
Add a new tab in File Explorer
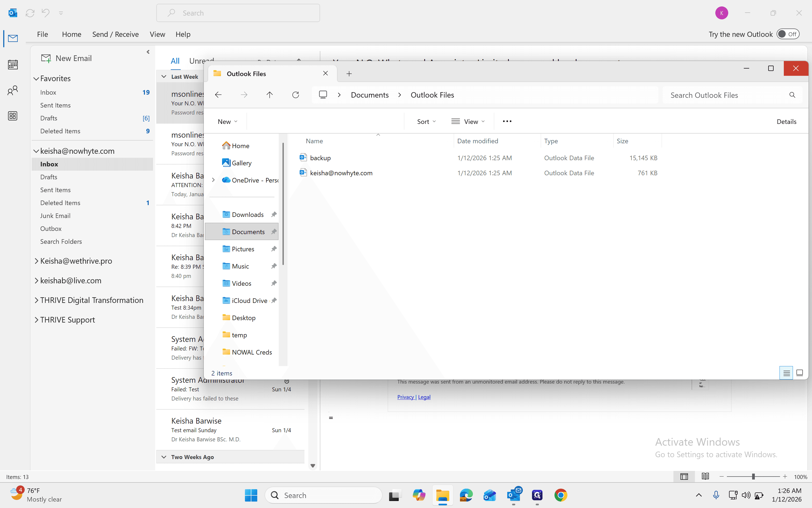(349, 74)
